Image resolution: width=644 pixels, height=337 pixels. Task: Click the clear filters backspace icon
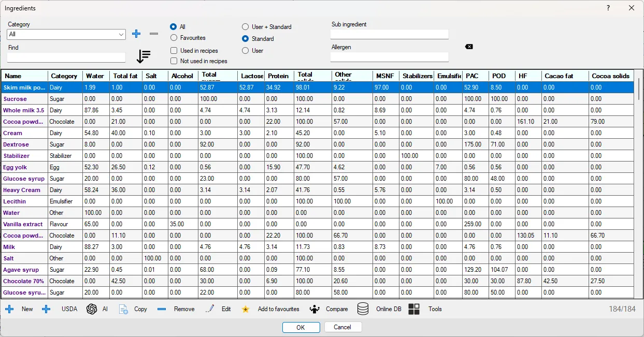(x=469, y=47)
